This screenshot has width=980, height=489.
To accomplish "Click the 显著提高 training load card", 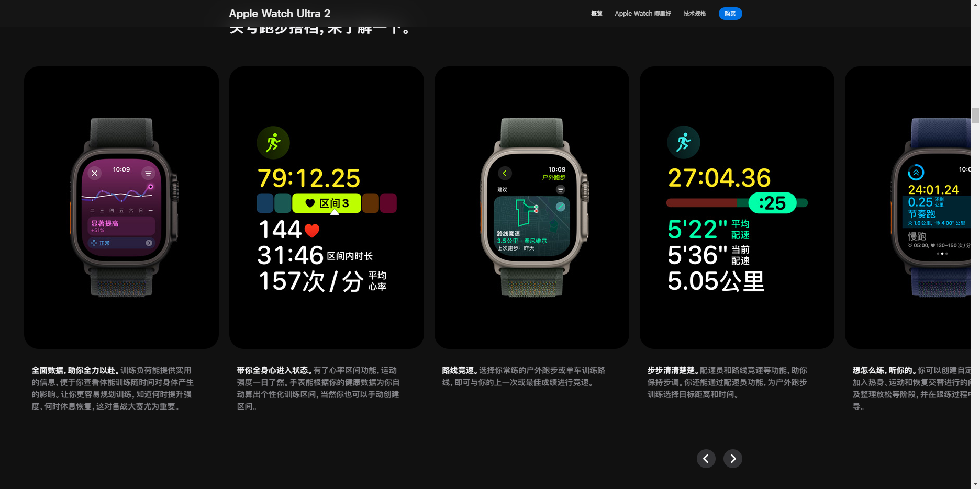I will coord(121,226).
